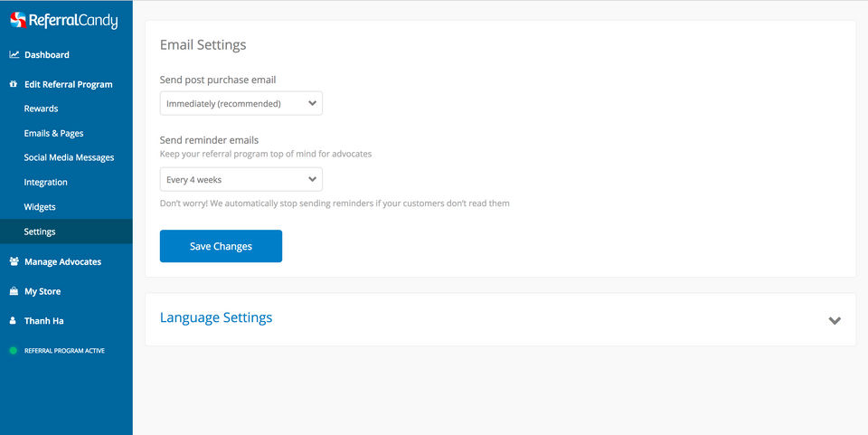Click the gift icon beside Edit Referral Program
868x435 pixels.
click(x=14, y=84)
